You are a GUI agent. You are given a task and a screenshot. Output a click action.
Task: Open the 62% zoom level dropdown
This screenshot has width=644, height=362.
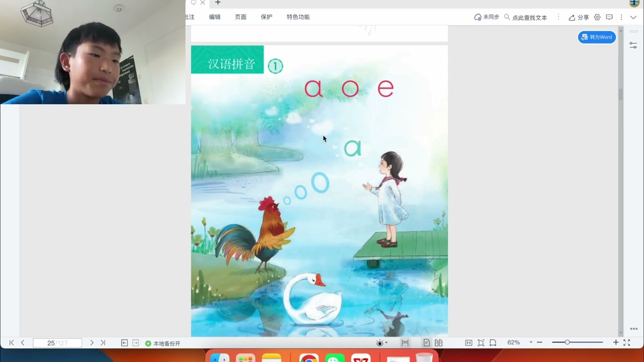[531, 342]
